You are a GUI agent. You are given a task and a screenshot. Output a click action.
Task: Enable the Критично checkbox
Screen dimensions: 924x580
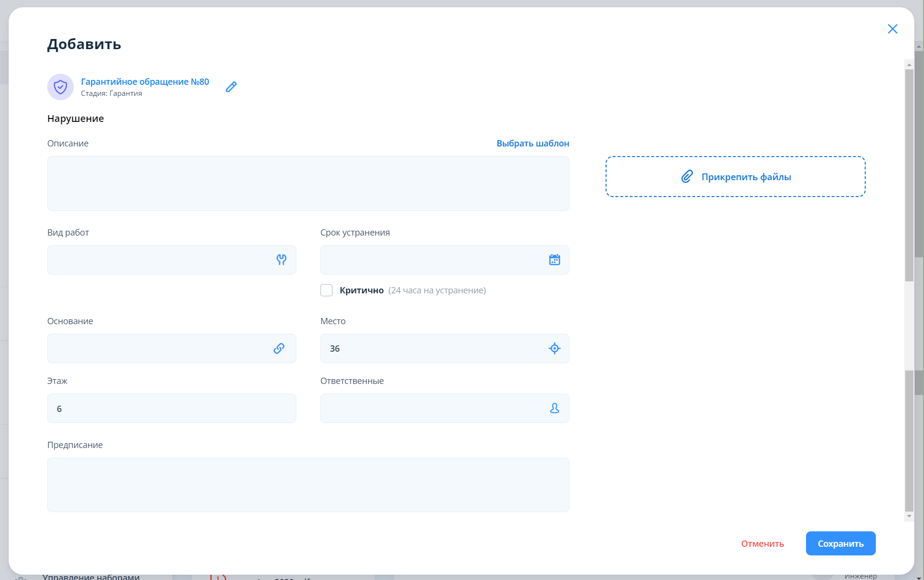click(x=327, y=290)
